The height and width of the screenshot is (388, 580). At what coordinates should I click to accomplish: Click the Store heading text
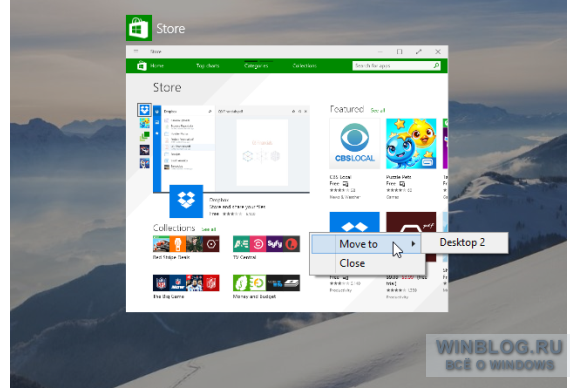point(167,88)
